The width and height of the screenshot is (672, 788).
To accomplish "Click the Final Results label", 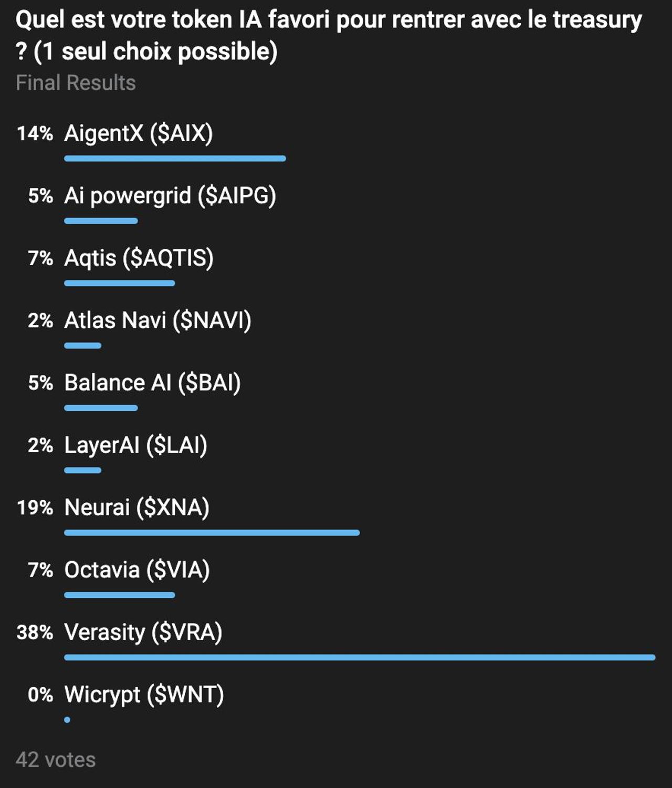I will pos(76,83).
